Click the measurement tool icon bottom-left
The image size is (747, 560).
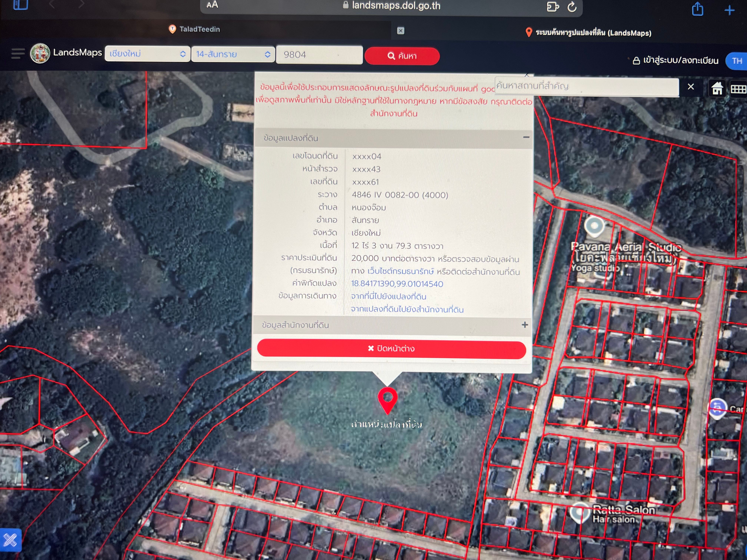tap(10, 540)
